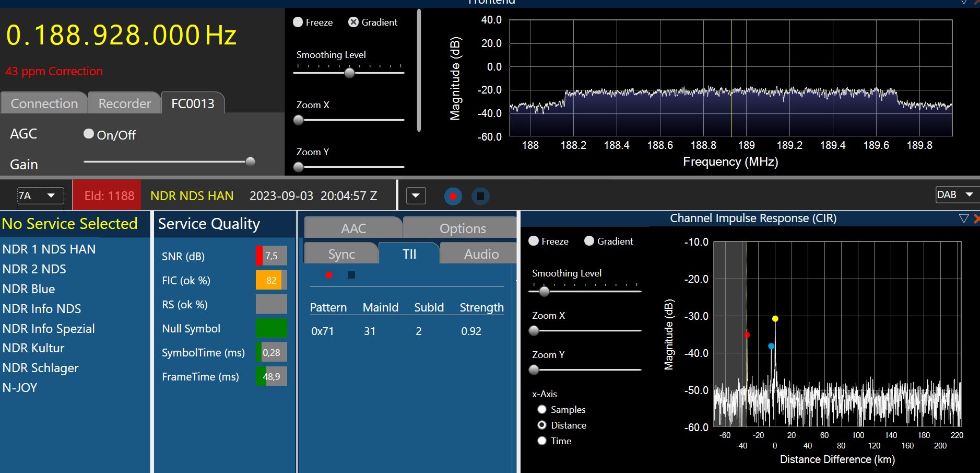
Task: Stop recording with the square stop button
Action: 480,197
